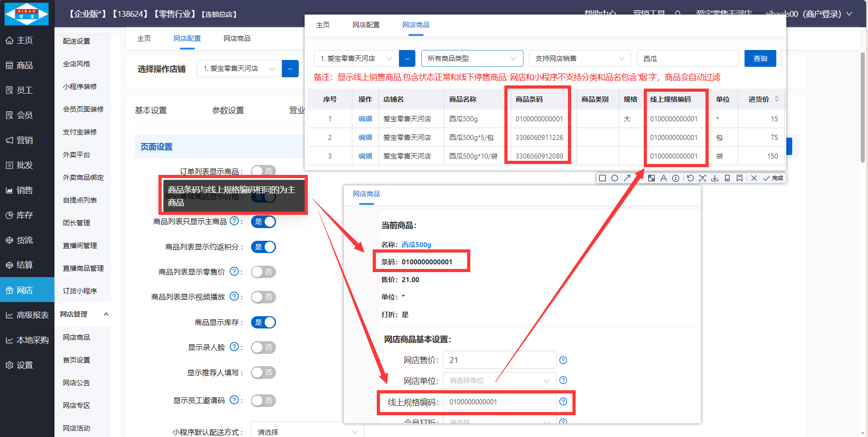Collapse 网店管理 section in submenu
868x437 pixels.
pos(106,314)
